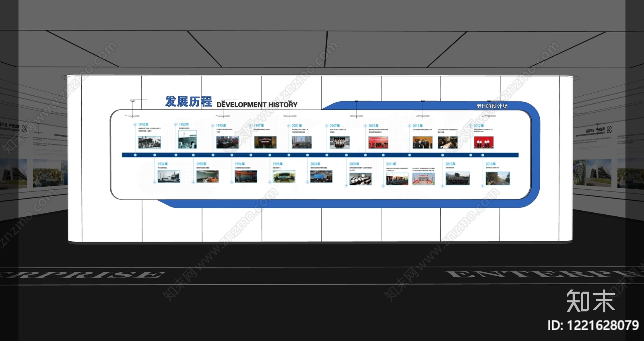
Task: Select the 1985年 year label
Action: tap(201, 164)
